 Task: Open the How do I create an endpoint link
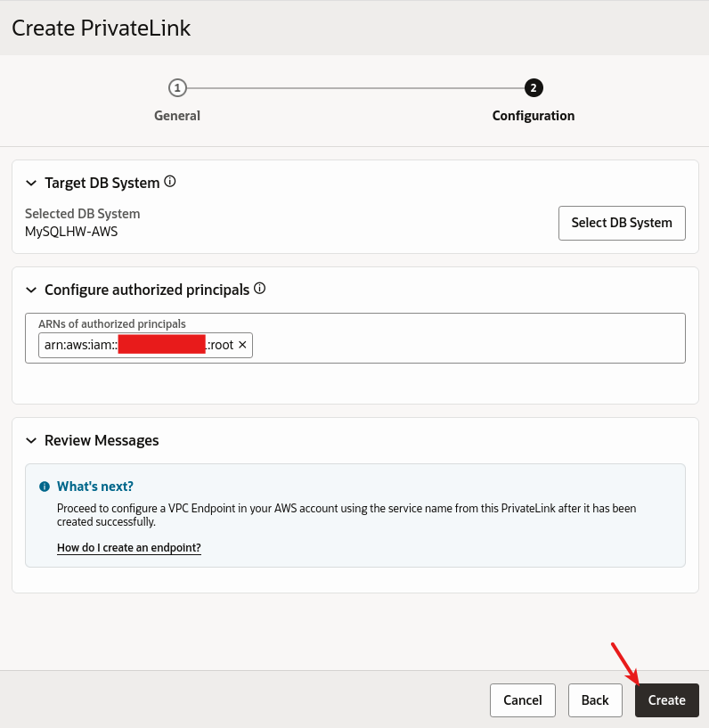pyautogui.click(x=129, y=548)
